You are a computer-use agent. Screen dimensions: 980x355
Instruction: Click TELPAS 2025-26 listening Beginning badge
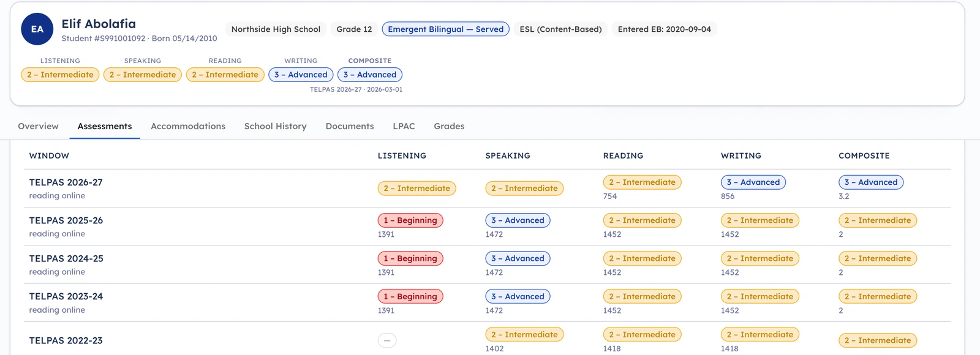point(410,220)
